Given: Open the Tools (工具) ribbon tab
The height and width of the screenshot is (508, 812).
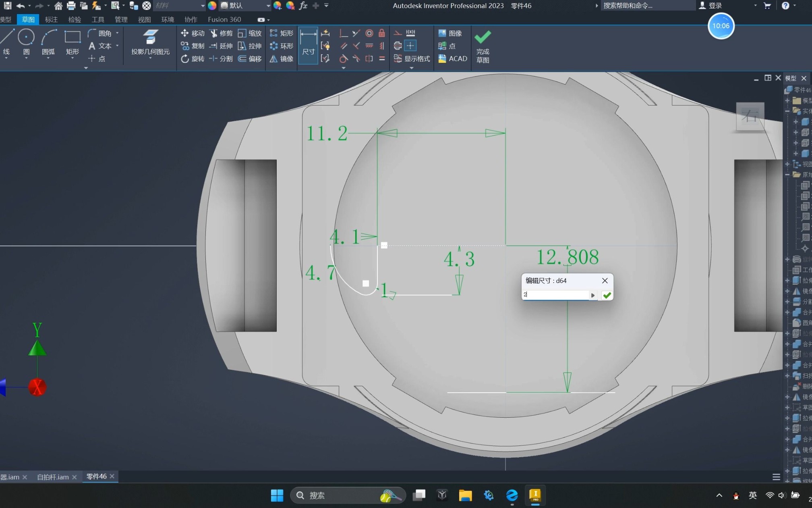Looking at the screenshot, I should tap(98, 19).
